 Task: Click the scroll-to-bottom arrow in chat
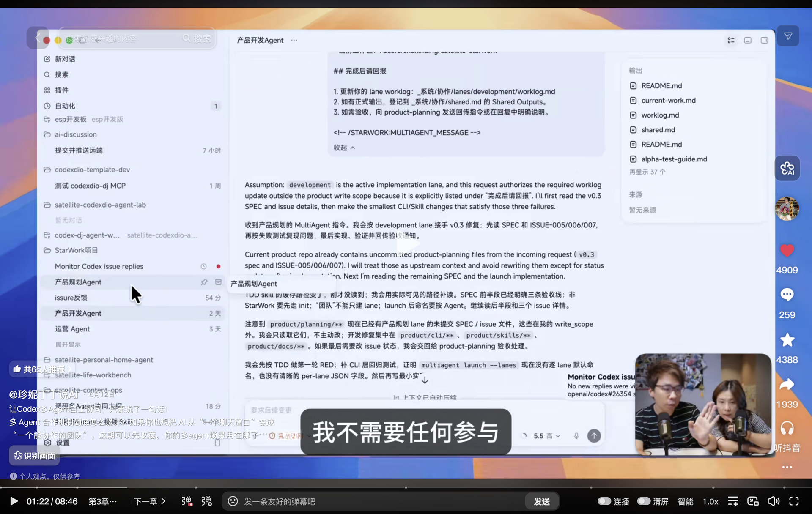pyautogui.click(x=425, y=380)
